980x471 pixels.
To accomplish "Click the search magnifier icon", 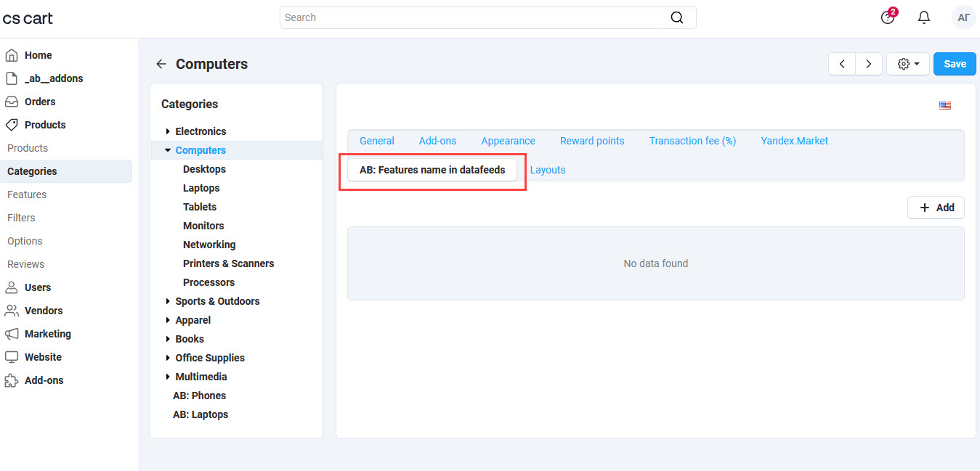I will 676,17.
